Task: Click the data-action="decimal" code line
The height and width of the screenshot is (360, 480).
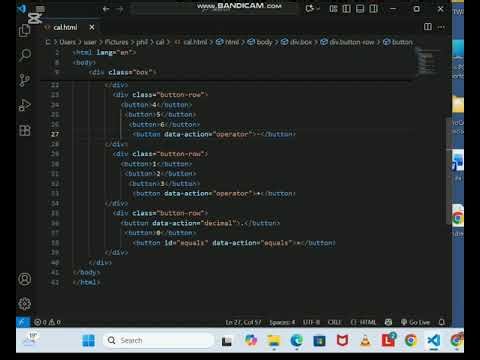Action: [201, 223]
